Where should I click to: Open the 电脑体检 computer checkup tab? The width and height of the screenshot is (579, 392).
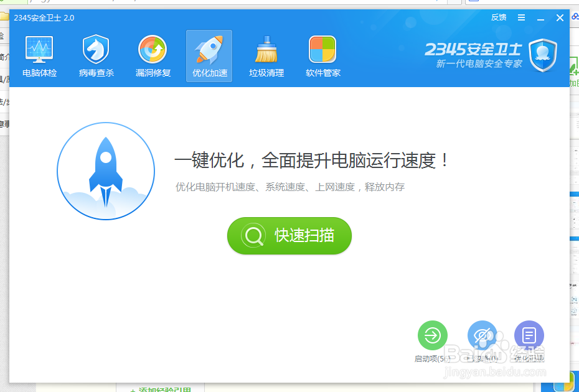click(39, 57)
